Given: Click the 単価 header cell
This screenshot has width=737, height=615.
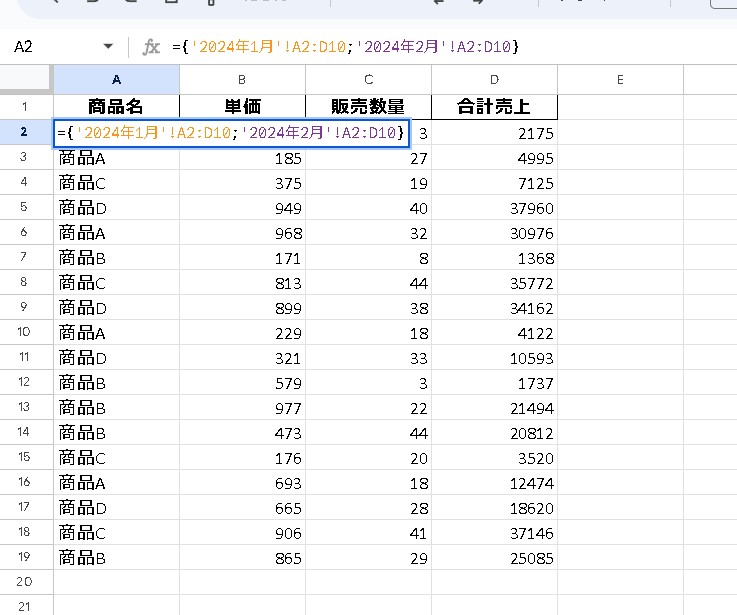Looking at the screenshot, I should click(242, 107).
